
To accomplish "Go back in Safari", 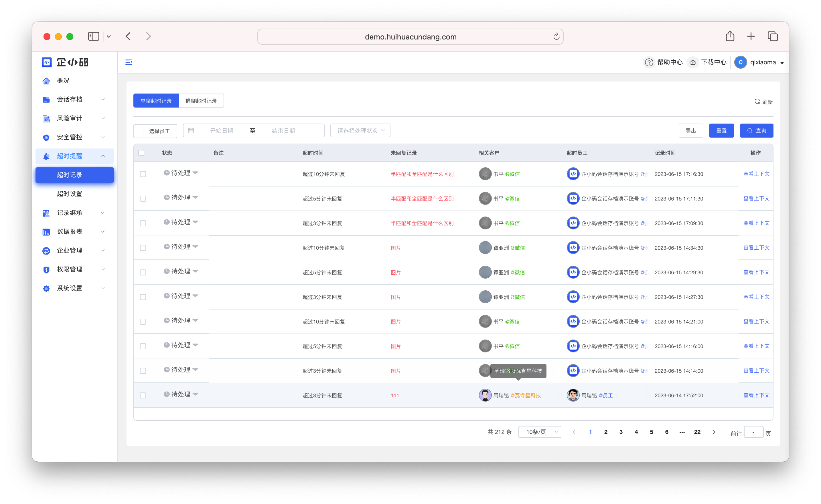I will tap(129, 36).
